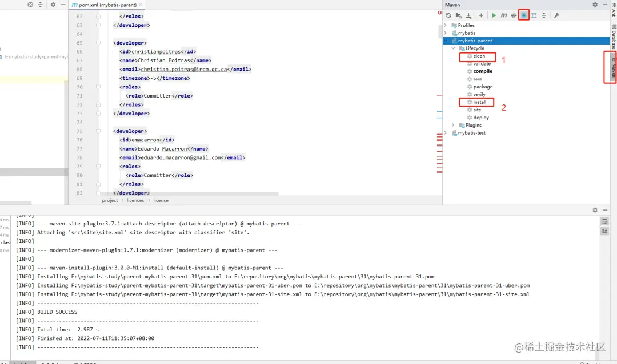Open Run panel gear settings
The height and width of the screenshot is (364, 617).
pyautogui.click(x=595, y=210)
